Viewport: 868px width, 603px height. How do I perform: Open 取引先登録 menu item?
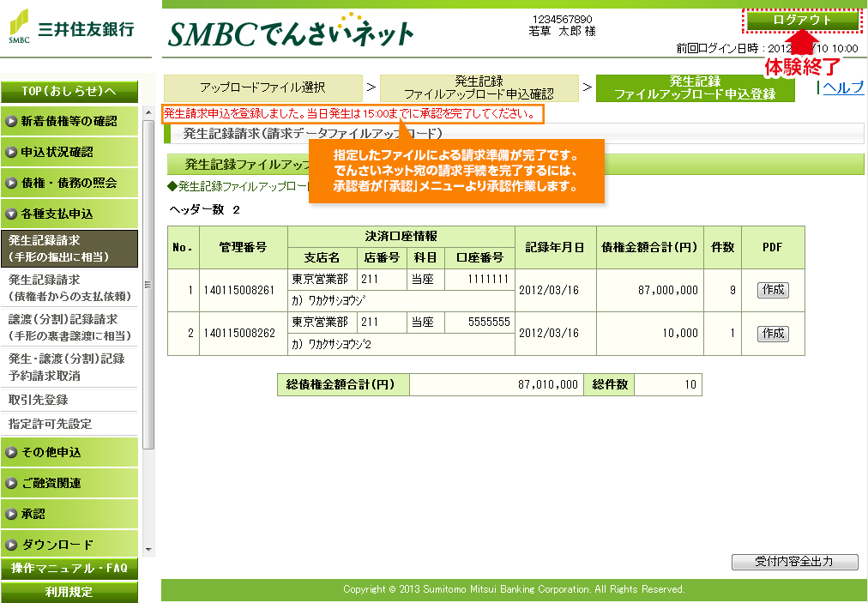[69, 400]
